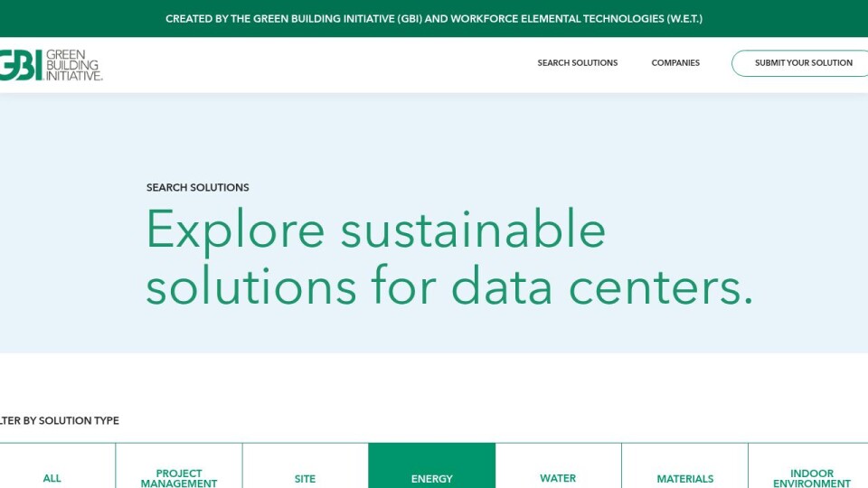Filter by Project Management solutions
868x488 pixels.
[x=179, y=477]
